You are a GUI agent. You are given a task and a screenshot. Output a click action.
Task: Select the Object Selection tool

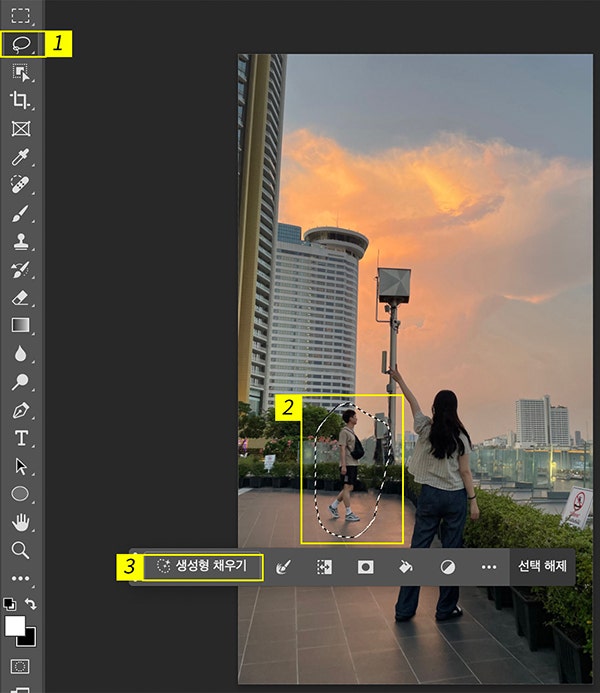(x=20, y=72)
